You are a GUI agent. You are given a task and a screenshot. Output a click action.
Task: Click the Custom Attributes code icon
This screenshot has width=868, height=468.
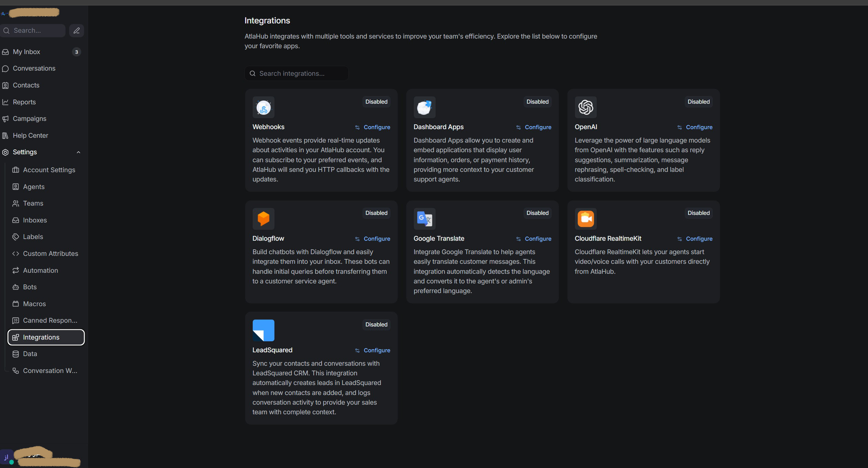pyautogui.click(x=15, y=254)
